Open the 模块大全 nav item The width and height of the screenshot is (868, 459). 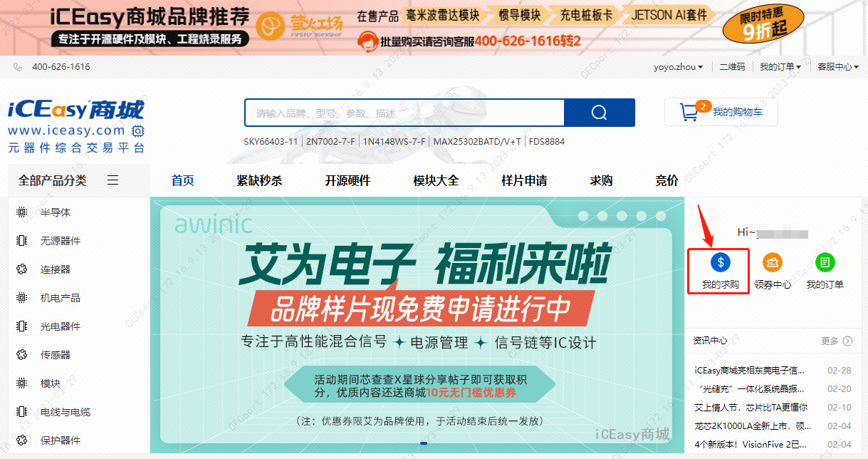(436, 181)
